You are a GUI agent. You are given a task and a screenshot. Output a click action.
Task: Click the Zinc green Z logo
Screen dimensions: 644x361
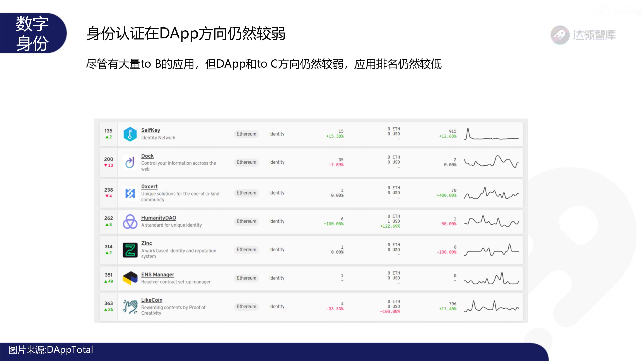130,250
